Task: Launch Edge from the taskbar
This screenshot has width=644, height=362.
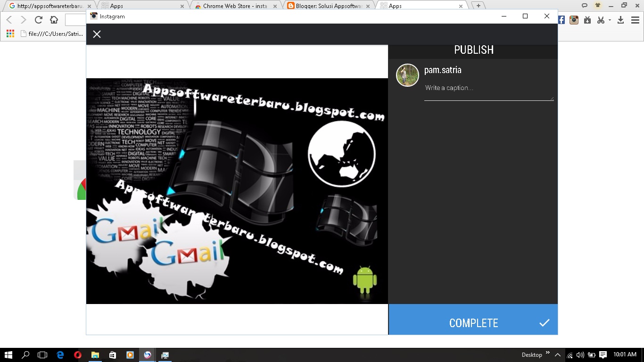Action: (60, 355)
